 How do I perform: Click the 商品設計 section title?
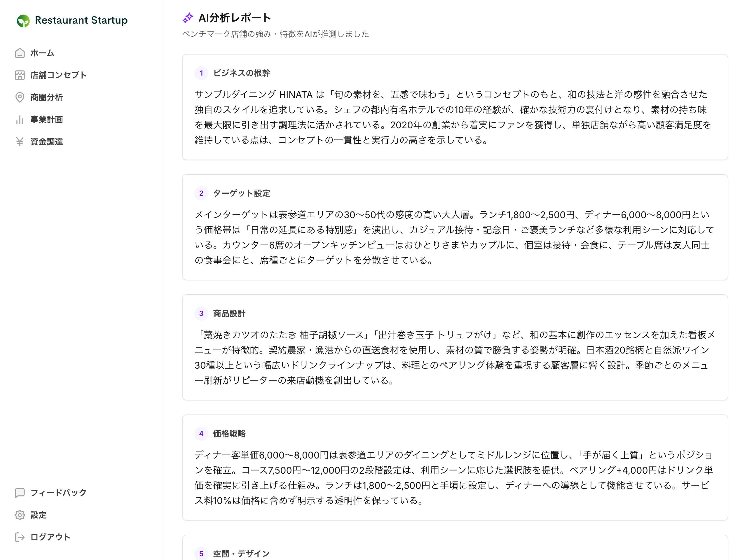229,314
